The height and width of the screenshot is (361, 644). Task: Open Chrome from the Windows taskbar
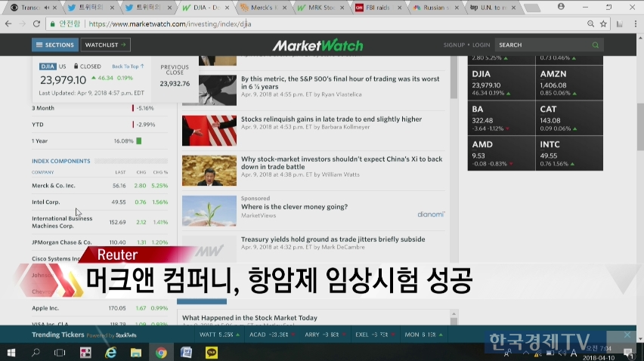161,353
